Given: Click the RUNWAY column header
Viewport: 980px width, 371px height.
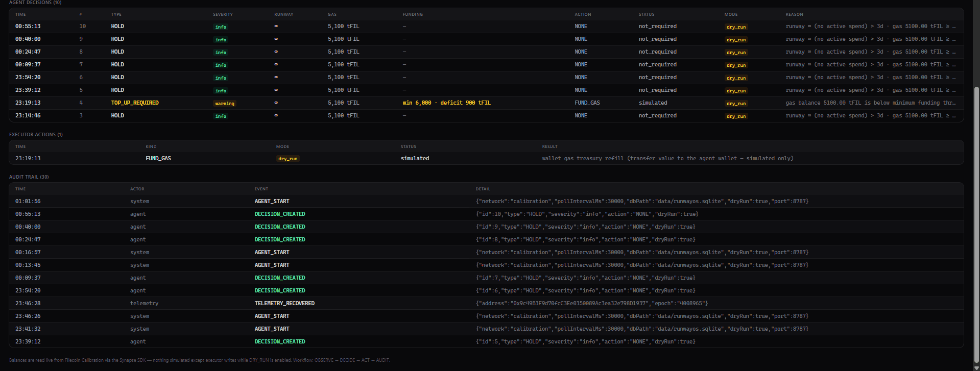Looking at the screenshot, I should [x=283, y=14].
